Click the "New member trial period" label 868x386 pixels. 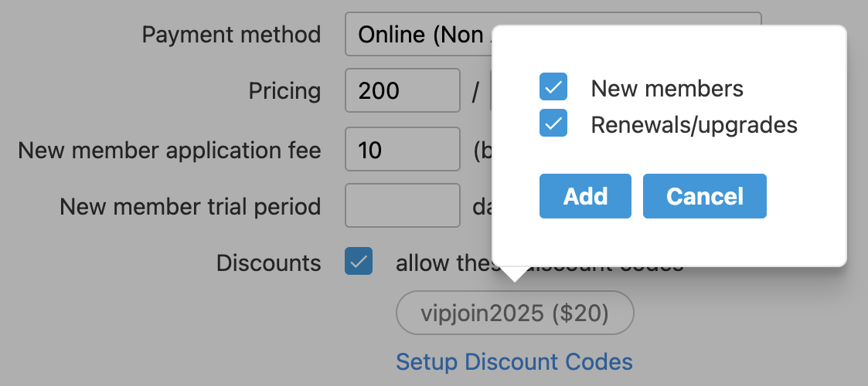point(190,206)
